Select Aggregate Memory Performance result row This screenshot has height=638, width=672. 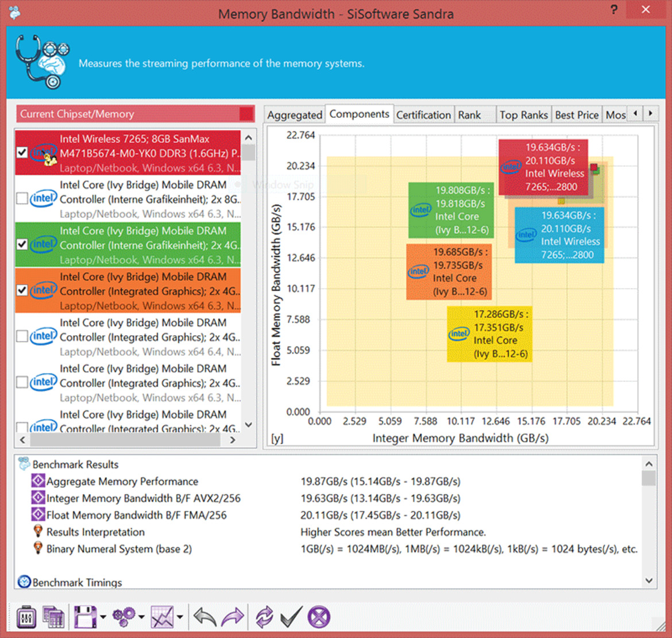[x=122, y=482]
